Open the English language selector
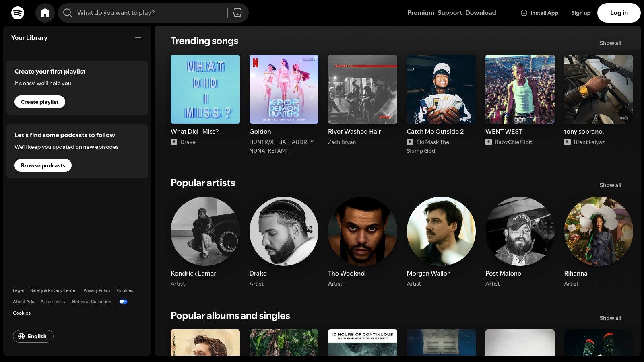 pyautogui.click(x=33, y=336)
